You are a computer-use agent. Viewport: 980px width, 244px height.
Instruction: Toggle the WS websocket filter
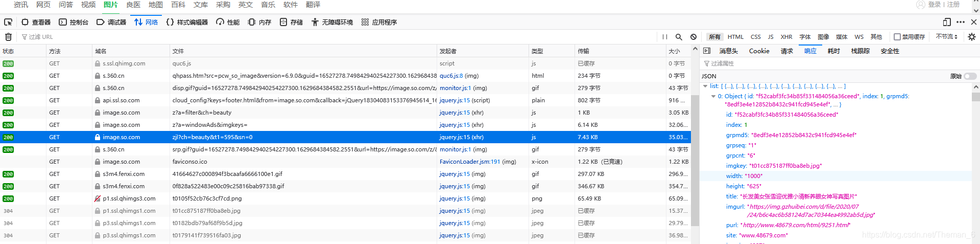pos(859,37)
